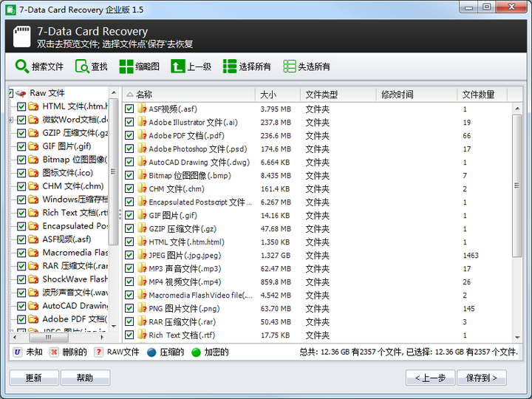Click the application icon in title bar
Image resolution: width=532 pixels, height=399 pixels.
coord(11,10)
